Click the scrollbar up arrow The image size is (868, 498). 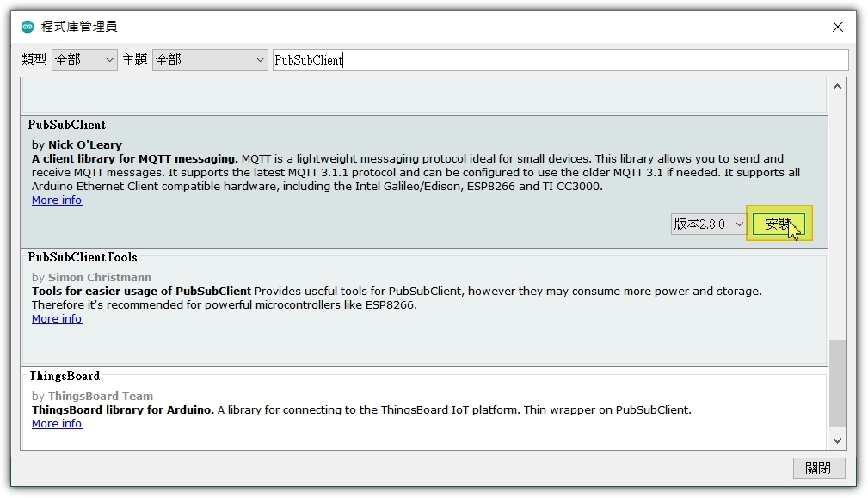click(x=838, y=87)
